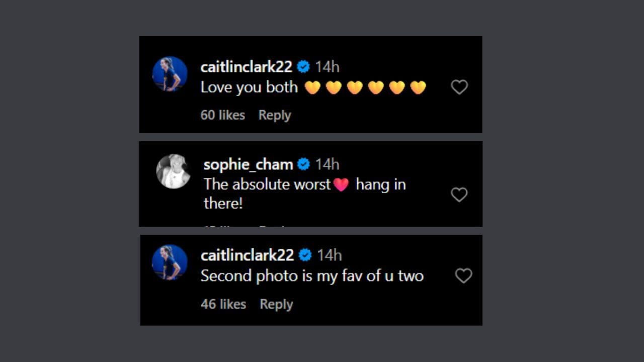Like the "Second photo is my fav" comment
The width and height of the screenshot is (644, 362).
click(x=463, y=276)
